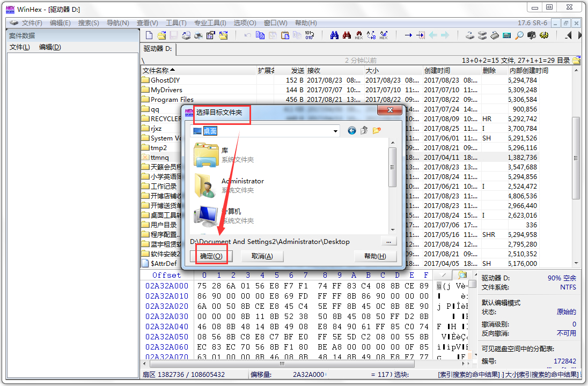Click the Create new folder icon in dialog

coord(377,130)
